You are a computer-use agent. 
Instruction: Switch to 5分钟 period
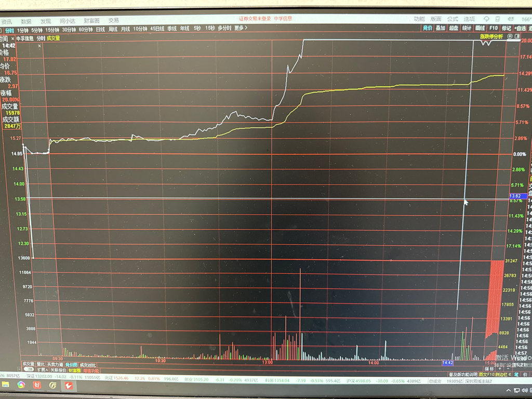[37, 30]
